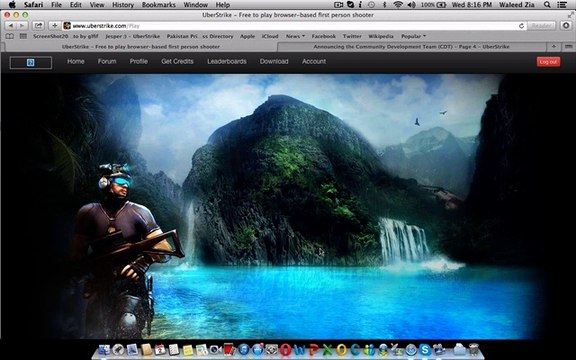Go back with the Safari back arrow

tap(11, 26)
